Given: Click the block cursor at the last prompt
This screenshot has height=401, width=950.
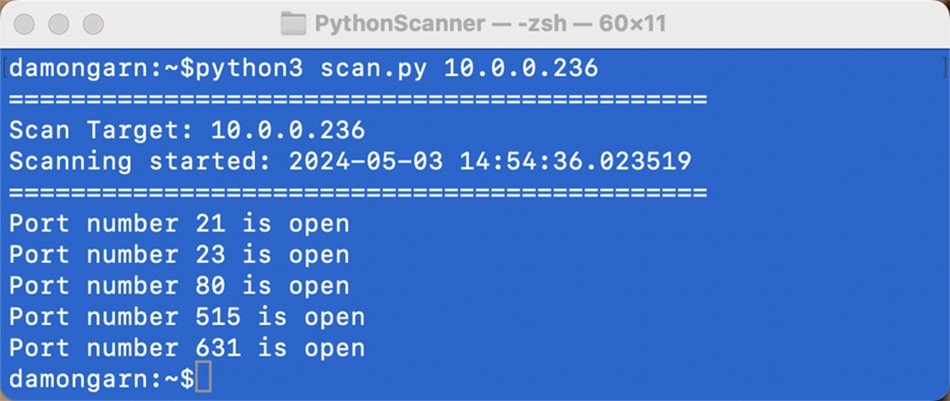Looking at the screenshot, I should pyautogui.click(x=204, y=378).
